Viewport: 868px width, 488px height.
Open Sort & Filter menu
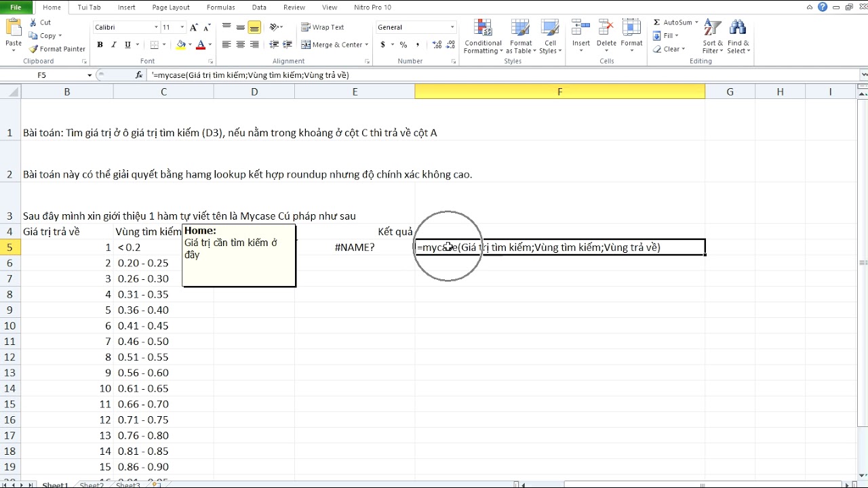pos(713,37)
